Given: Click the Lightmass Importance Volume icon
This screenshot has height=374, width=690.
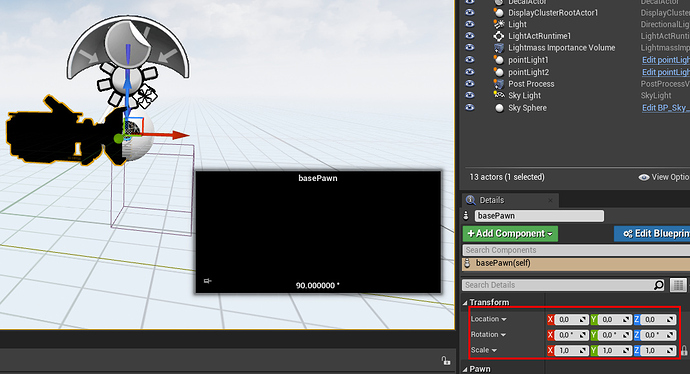Looking at the screenshot, I should coord(499,48).
